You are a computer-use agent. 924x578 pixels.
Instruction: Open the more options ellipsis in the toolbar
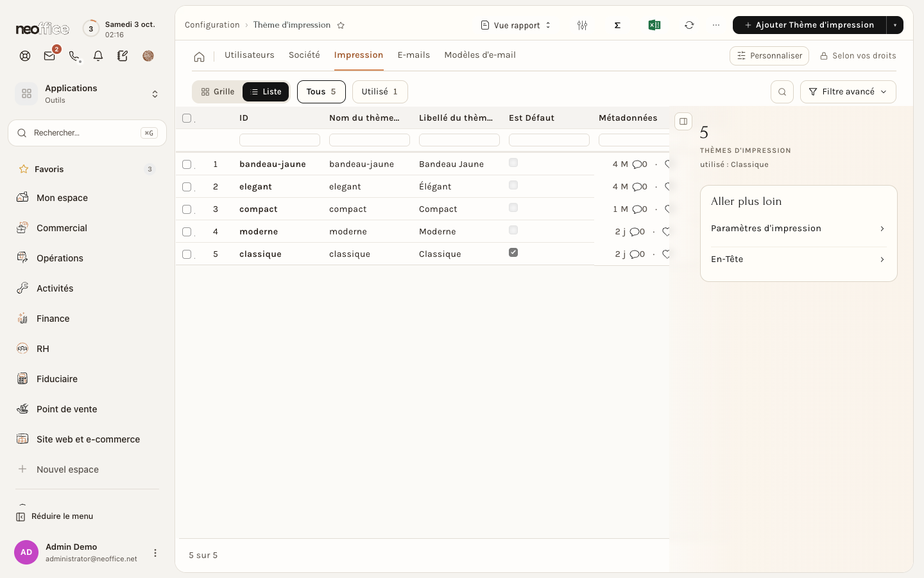(716, 25)
